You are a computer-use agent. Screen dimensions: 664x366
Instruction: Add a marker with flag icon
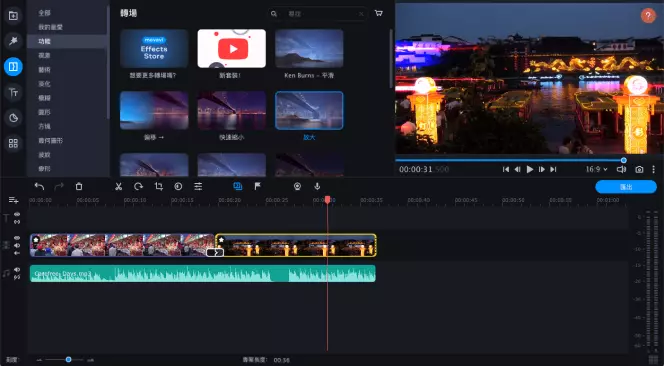pyautogui.click(x=257, y=186)
